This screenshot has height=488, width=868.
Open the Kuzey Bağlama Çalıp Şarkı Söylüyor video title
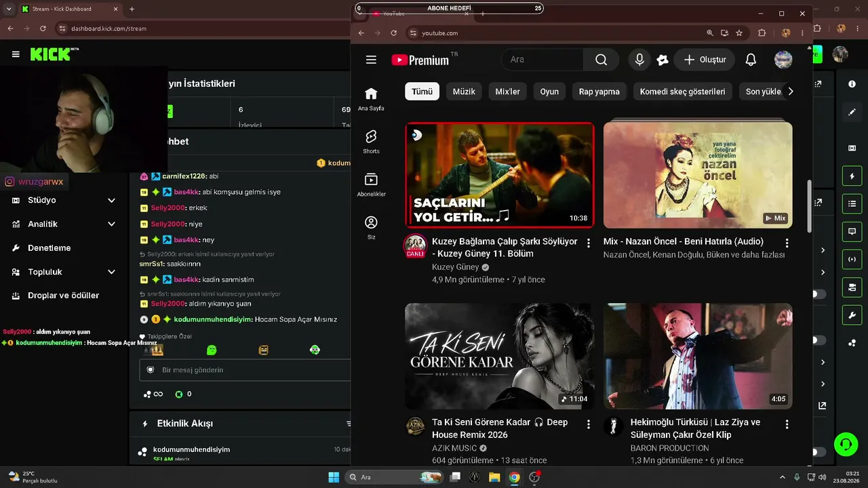[505, 247]
